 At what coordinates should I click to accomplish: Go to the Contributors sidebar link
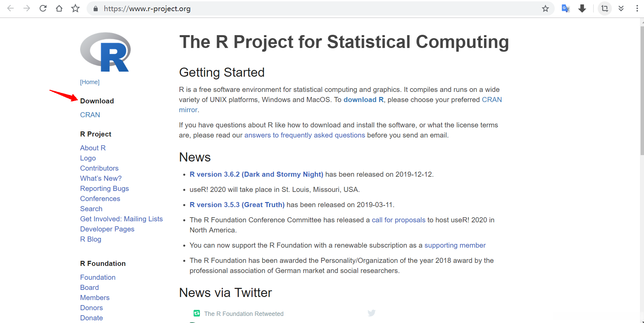99,168
